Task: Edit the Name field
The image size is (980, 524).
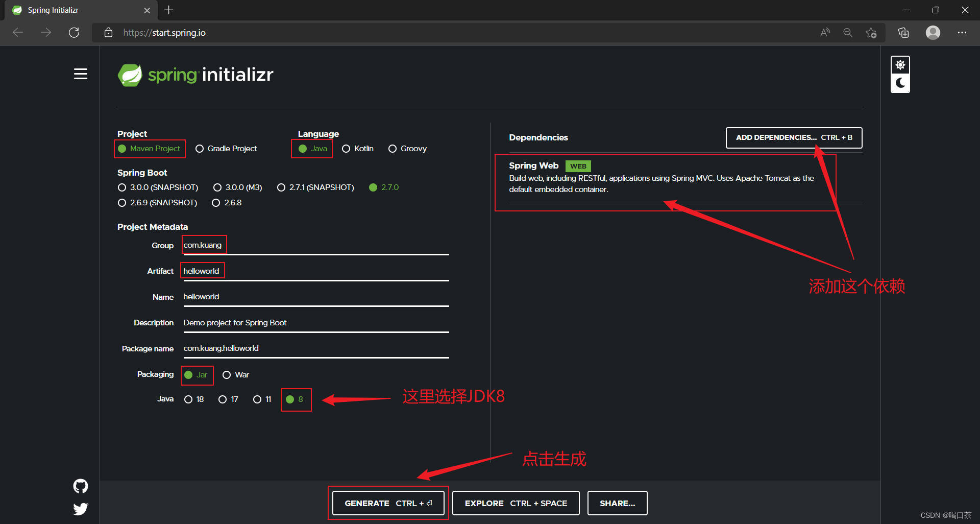Action: tap(316, 297)
